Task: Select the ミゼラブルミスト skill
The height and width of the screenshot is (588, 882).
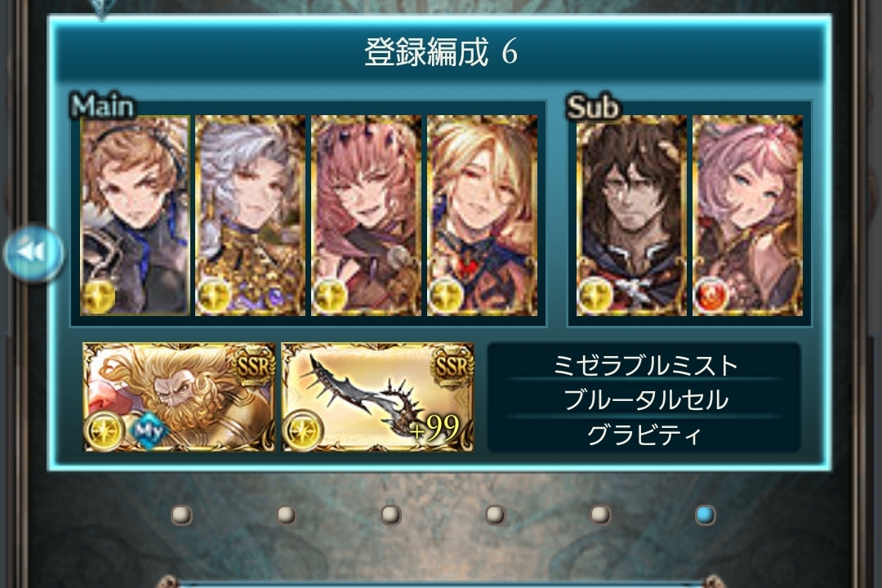Action: 644,365
